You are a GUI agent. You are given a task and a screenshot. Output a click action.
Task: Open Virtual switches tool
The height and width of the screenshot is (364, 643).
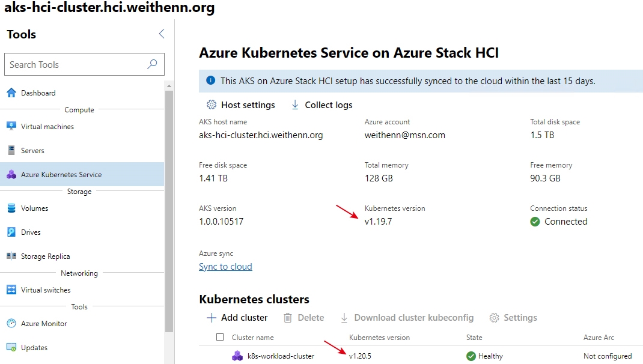[82, 290]
